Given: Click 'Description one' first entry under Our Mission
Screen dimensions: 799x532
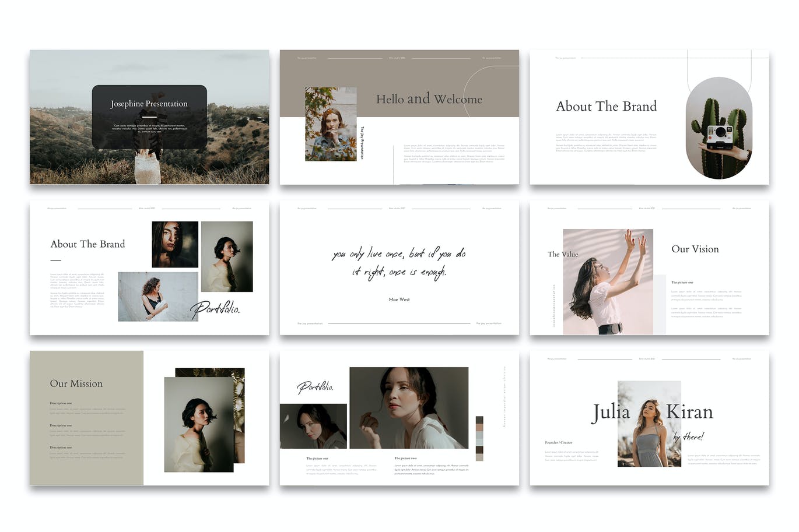Looking at the screenshot, I should coord(61,403).
